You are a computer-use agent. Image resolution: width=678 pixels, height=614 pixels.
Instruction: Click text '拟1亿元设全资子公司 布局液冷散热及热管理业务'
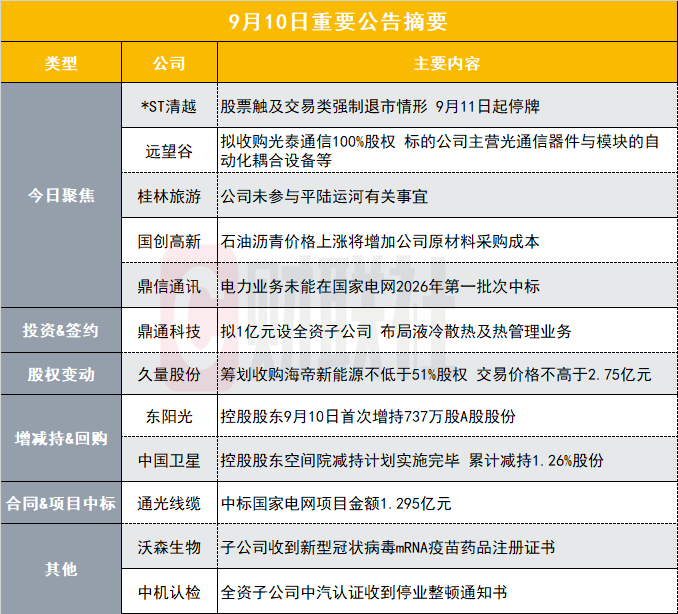[396, 332]
